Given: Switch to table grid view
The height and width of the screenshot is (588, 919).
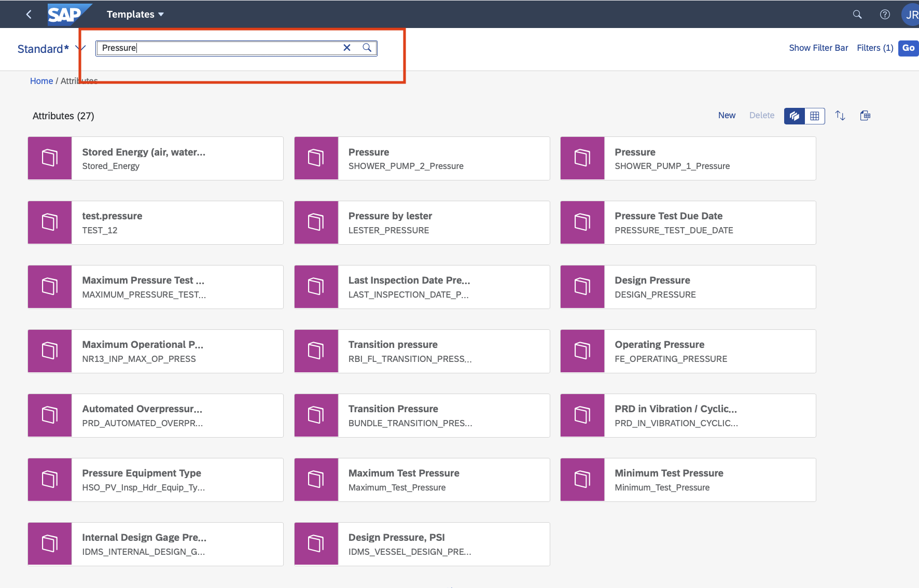Looking at the screenshot, I should point(815,116).
